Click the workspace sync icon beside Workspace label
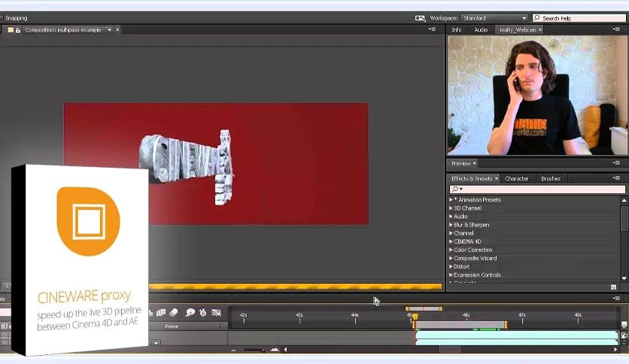This screenshot has width=629, height=364. (x=420, y=18)
